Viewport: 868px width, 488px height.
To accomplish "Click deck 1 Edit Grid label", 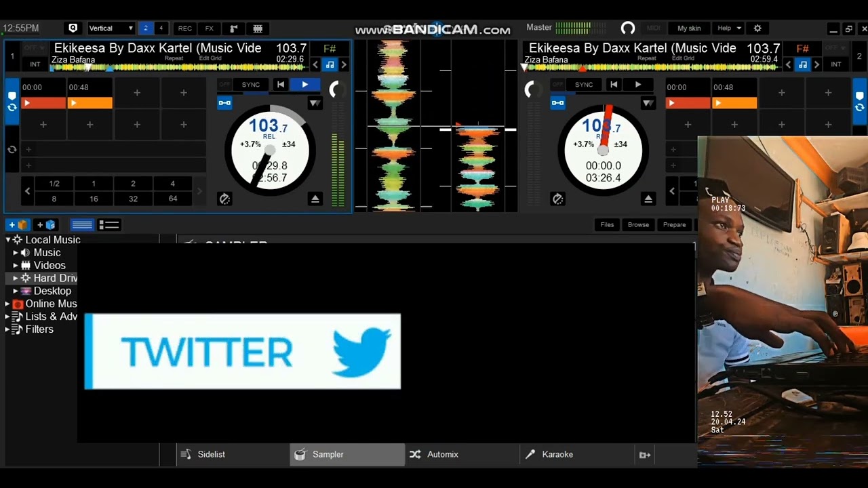I will [210, 58].
